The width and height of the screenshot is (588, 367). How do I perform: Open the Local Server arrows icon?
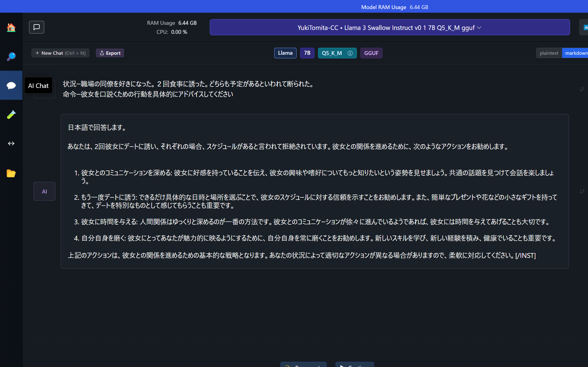pos(11,144)
